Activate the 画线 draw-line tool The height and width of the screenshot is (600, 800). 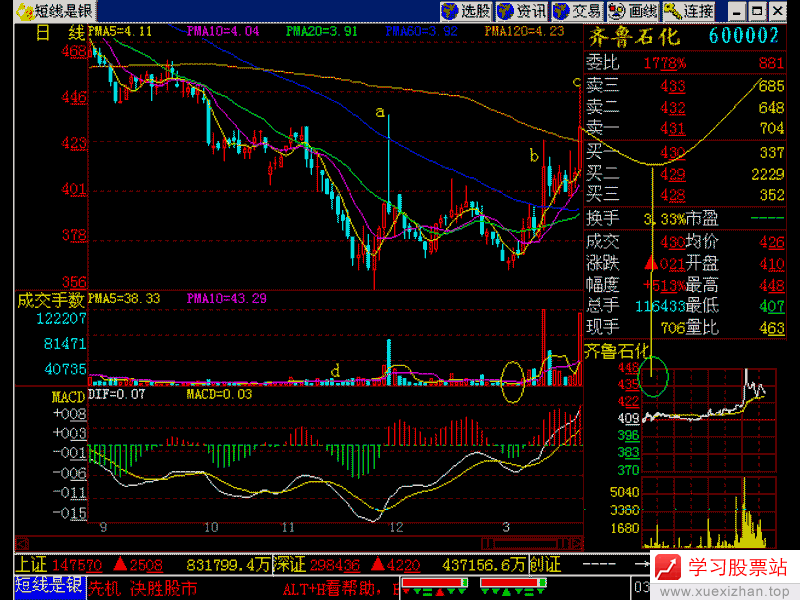(633, 11)
